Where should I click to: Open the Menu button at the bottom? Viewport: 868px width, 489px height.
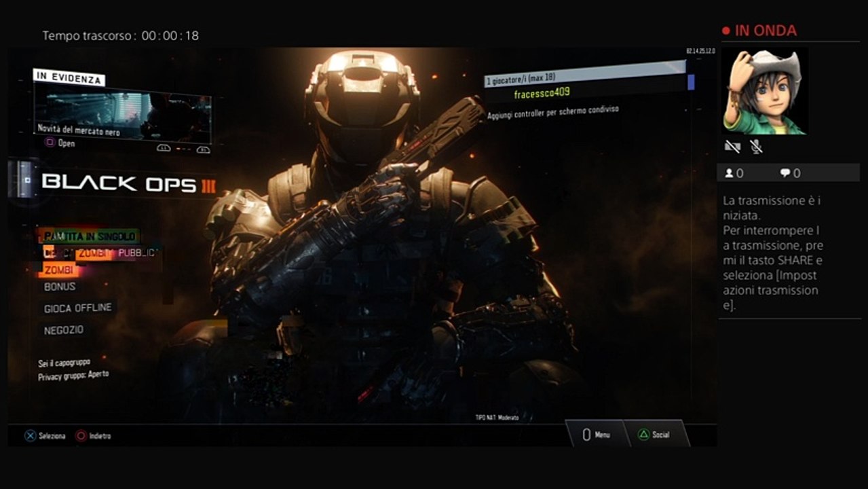pyautogui.click(x=598, y=435)
